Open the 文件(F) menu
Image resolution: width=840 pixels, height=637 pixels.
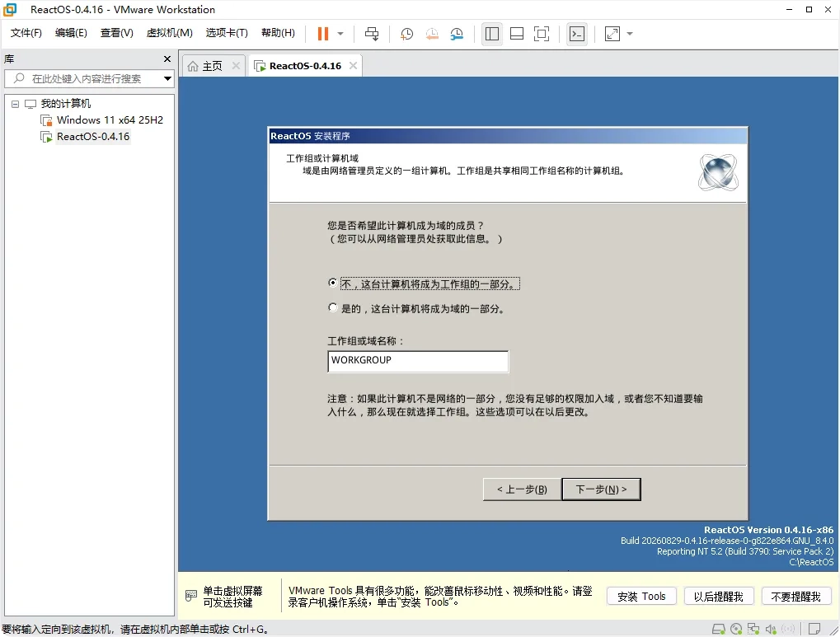tap(26, 33)
